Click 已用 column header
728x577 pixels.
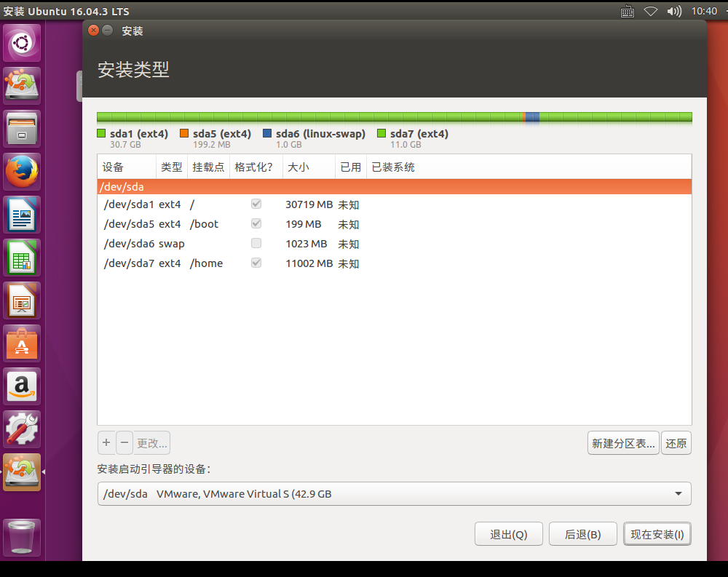(x=351, y=167)
